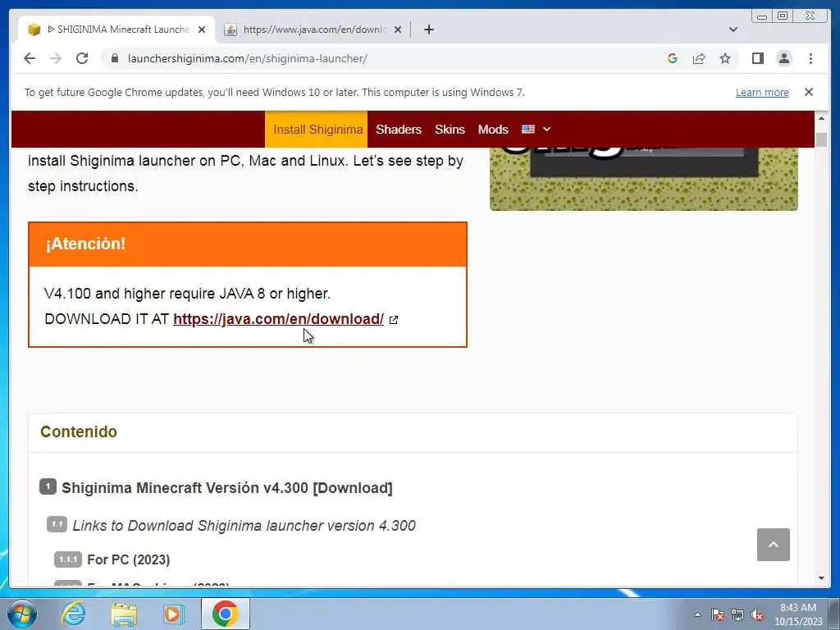
Task: Open tab search dropdown arrow
Action: click(733, 30)
